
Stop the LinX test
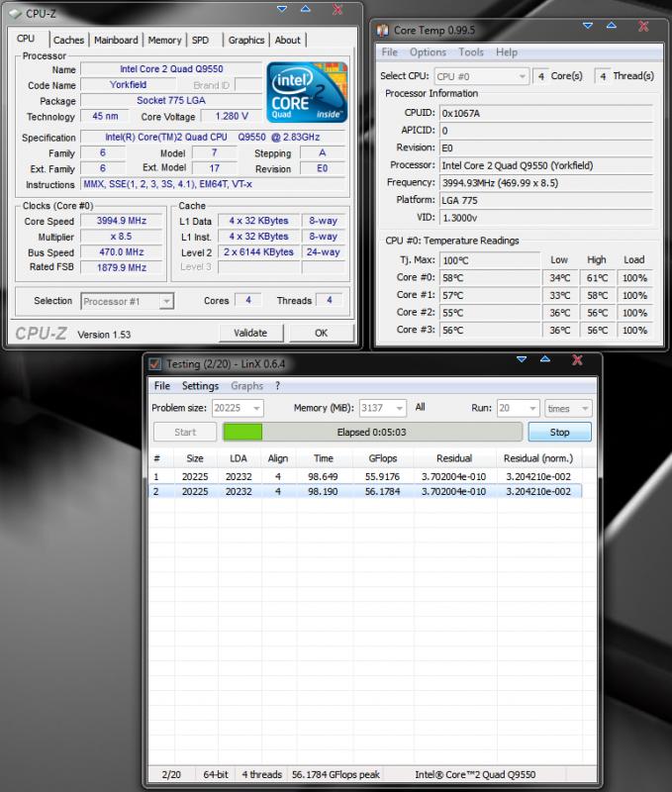coord(559,432)
